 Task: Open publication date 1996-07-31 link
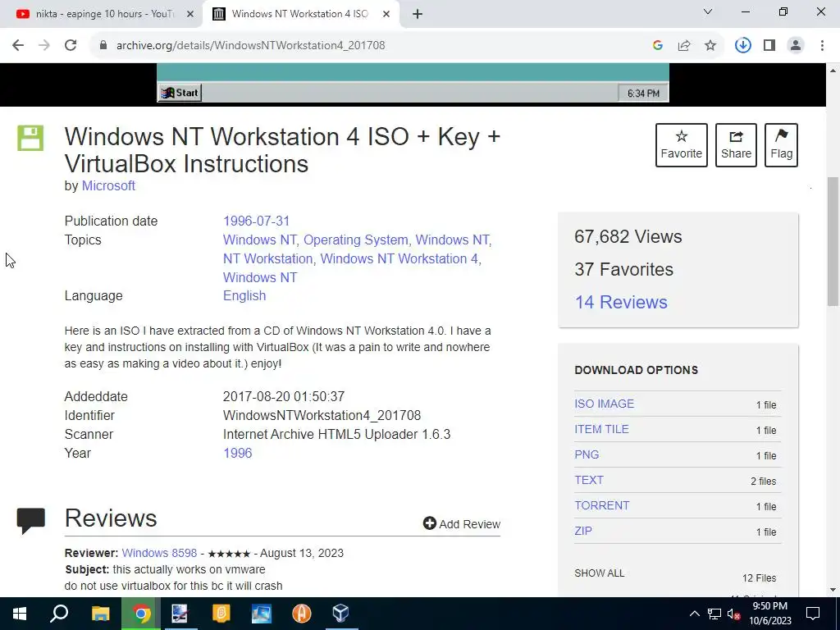256,221
